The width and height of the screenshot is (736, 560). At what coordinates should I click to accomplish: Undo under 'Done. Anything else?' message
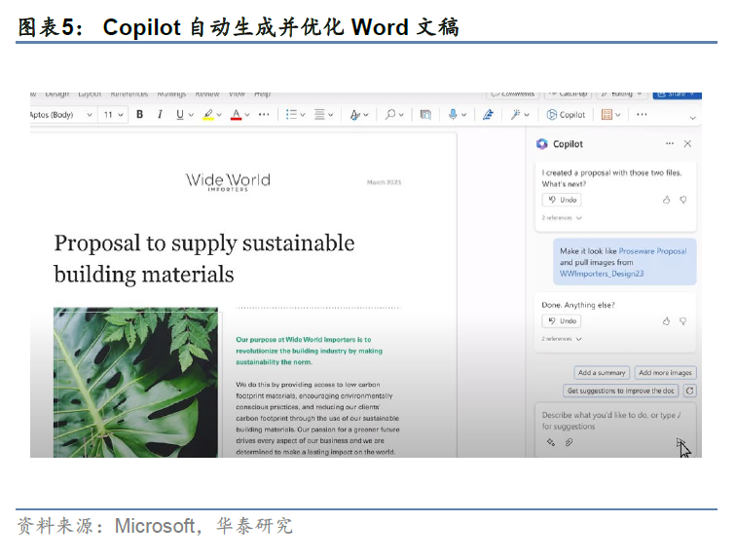pos(562,321)
